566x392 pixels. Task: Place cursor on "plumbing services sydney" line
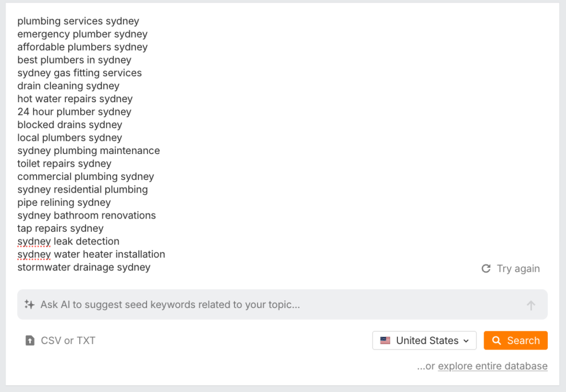coord(78,22)
